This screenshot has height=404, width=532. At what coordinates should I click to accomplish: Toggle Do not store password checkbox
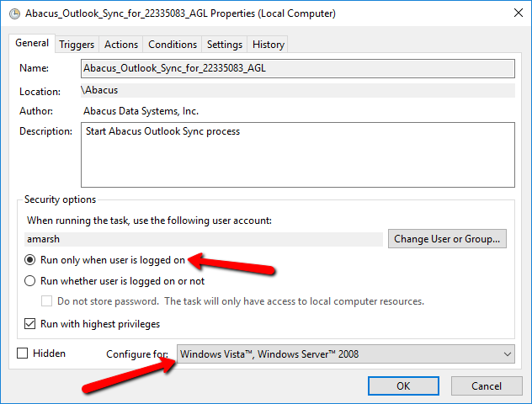pyautogui.click(x=46, y=301)
